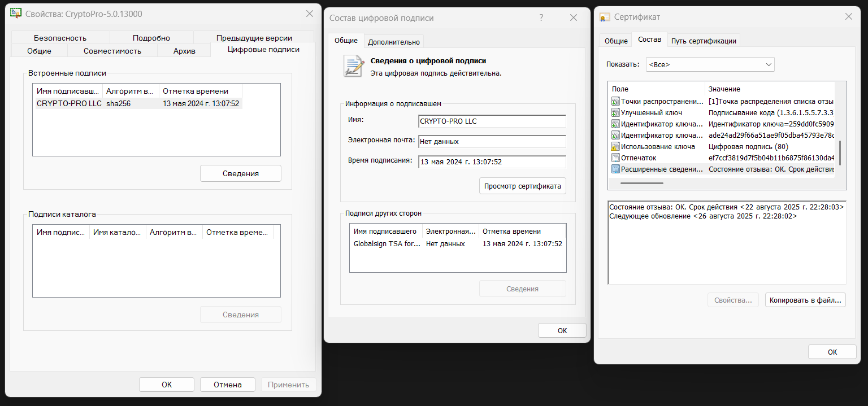The image size is (868, 406).
Task: Select the Globalsign TSA countersignature row
Action: click(x=458, y=243)
